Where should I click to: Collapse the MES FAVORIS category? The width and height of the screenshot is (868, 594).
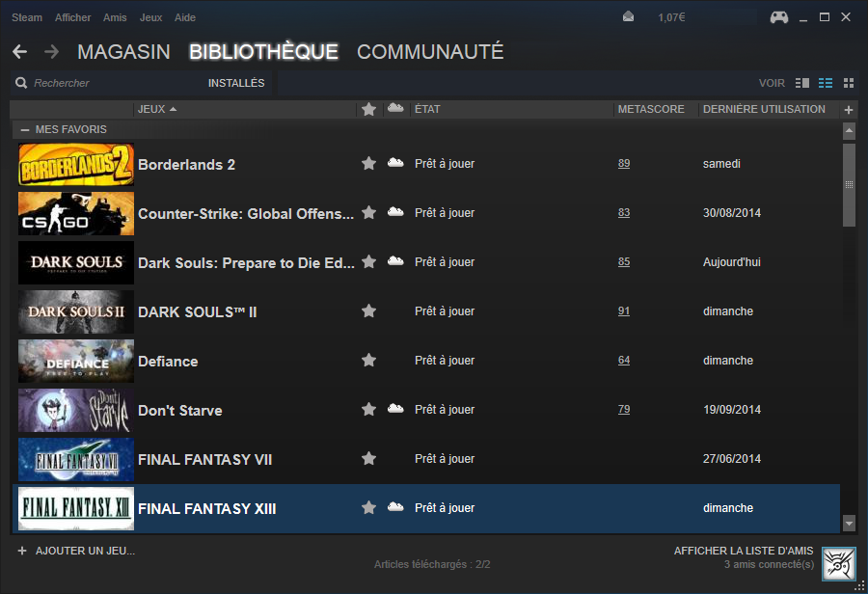click(24, 129)
